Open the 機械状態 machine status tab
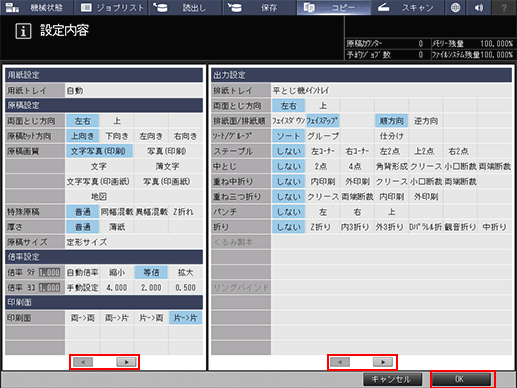Image resolution: width=517 pixels, height=388 pixels. (36, 7)
